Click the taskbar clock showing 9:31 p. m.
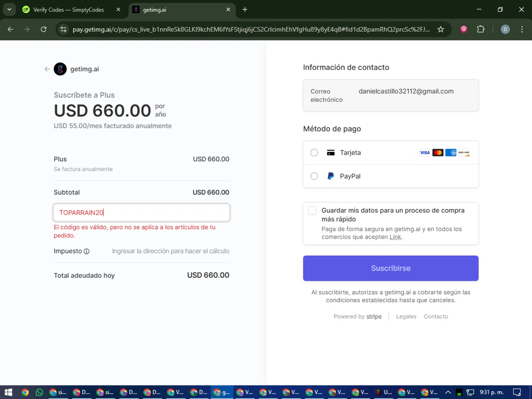Screen dimensions: 532x399 [492, 392]
